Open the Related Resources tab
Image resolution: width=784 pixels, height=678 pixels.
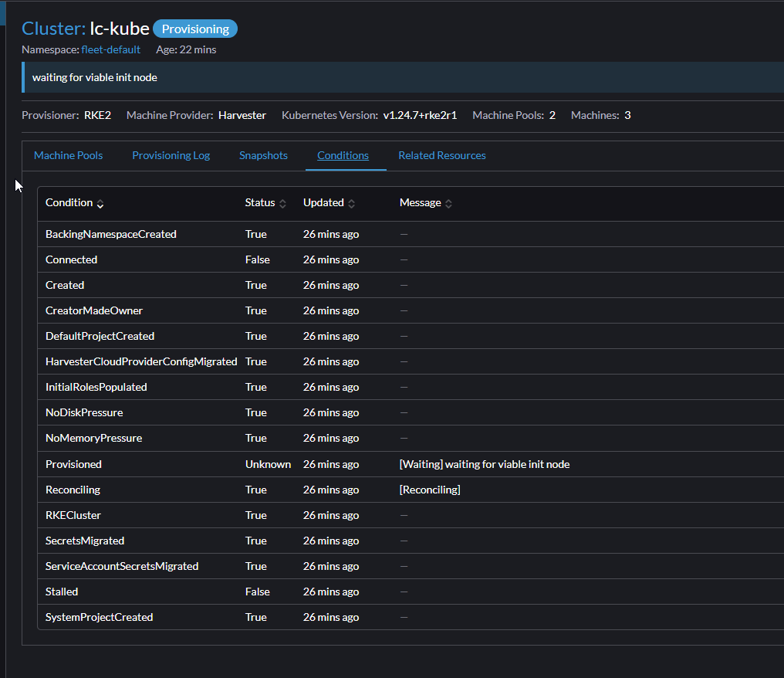[x=441, y=155]
